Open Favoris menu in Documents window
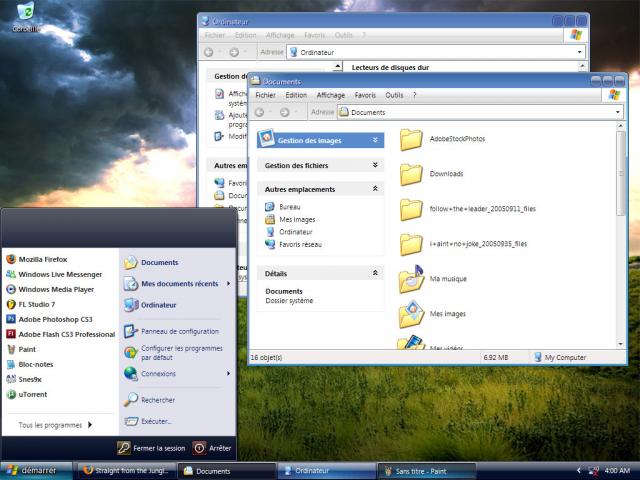The height and width of the screenshot is (480, 640). [365, 95]
